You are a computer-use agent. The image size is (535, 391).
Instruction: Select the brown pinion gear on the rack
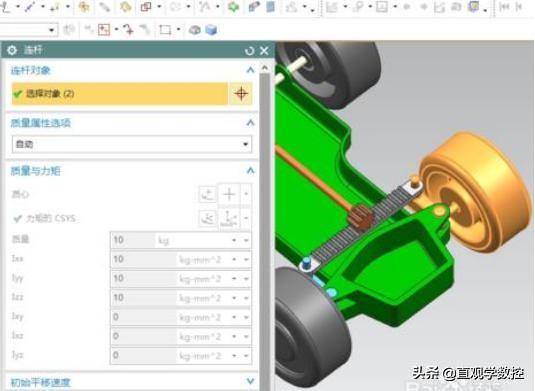pyautogui.click(x=362, y=217)
